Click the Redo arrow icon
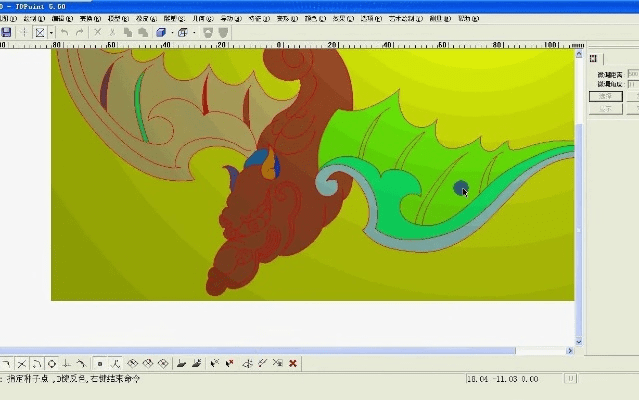Image resolution: width=639 pixels, height=400 pixels. point(80,33)
